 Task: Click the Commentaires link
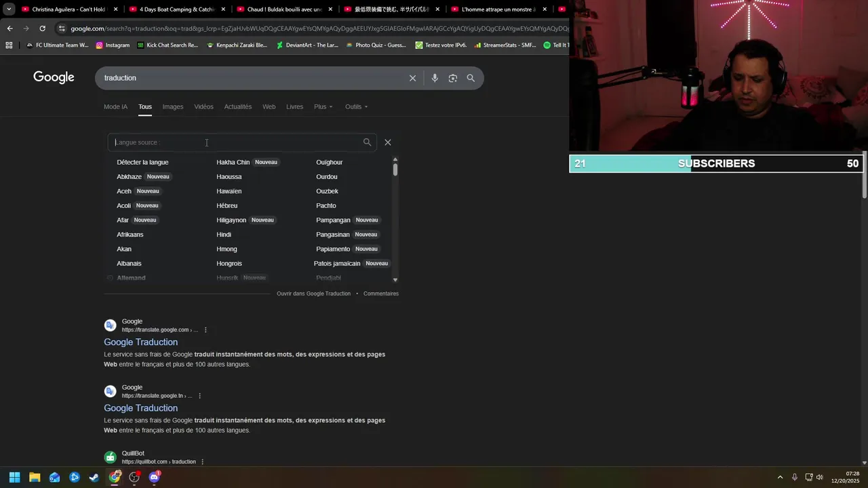[381, 293]
